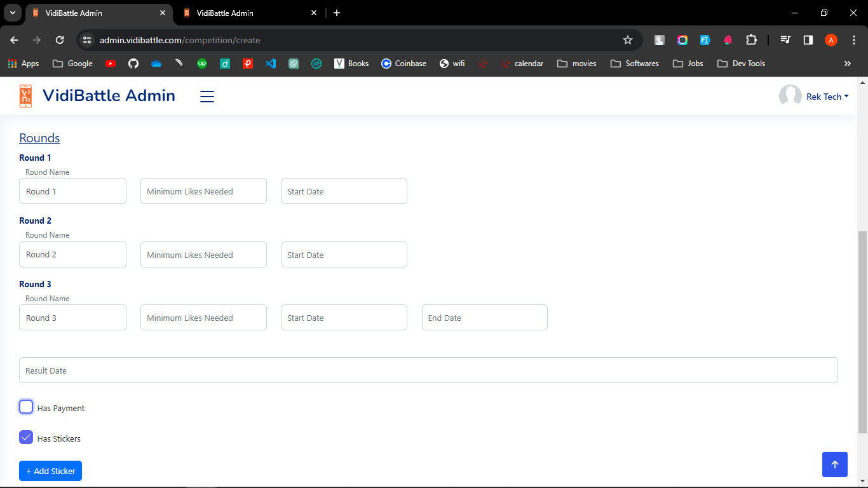Reload the page with refresh icon
Image resolution: width=868 pixels, height=488 pixels.
click(x=60, y=40)
